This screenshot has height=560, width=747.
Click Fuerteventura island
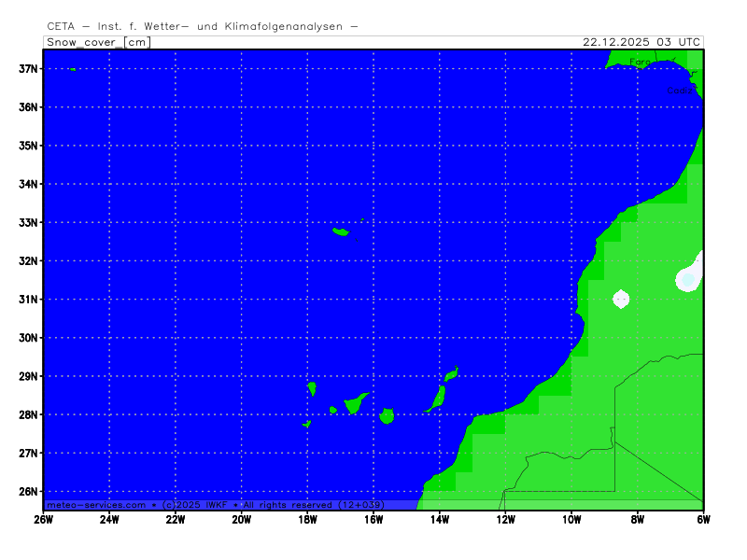click(x=435, y=399)
